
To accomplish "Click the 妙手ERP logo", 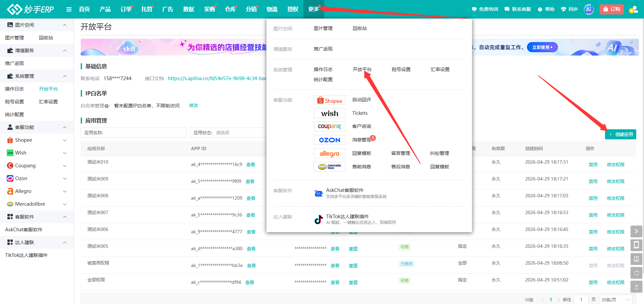I will click(31, 9).
